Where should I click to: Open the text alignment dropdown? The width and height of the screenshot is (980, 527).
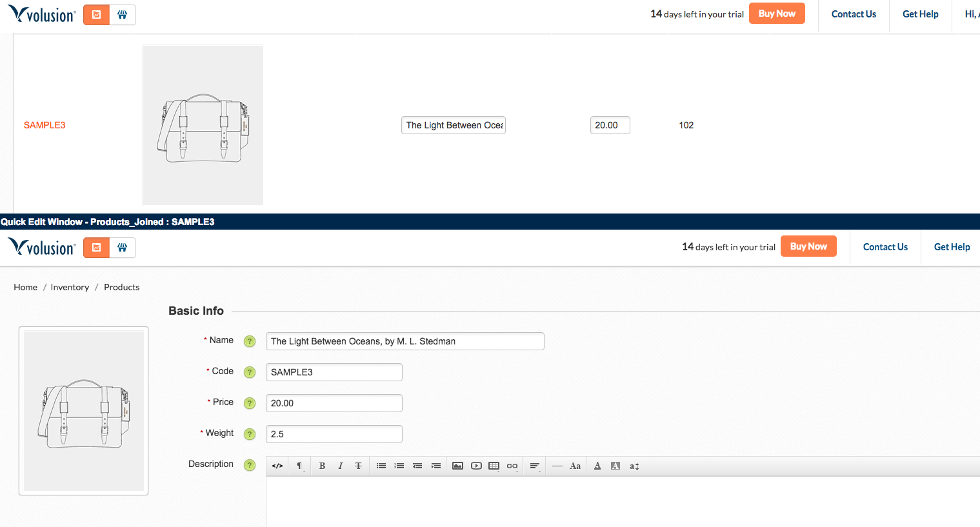(535, 466)
